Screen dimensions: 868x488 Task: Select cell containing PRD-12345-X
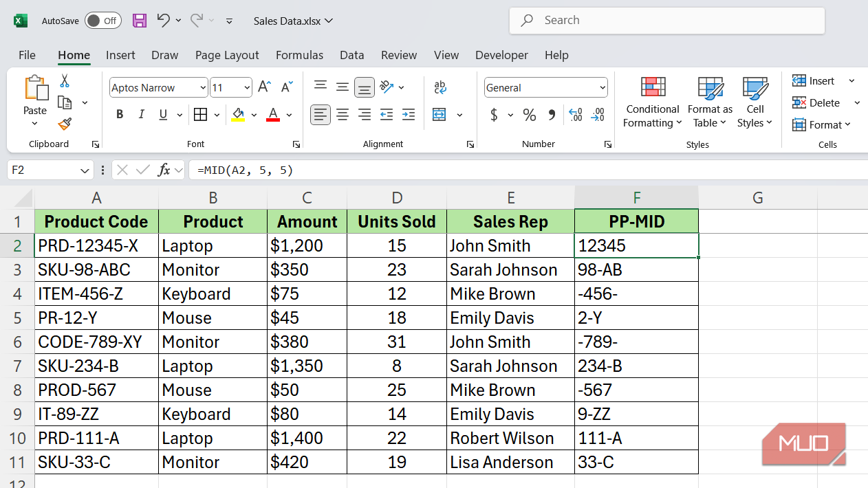tap(96, 245)
